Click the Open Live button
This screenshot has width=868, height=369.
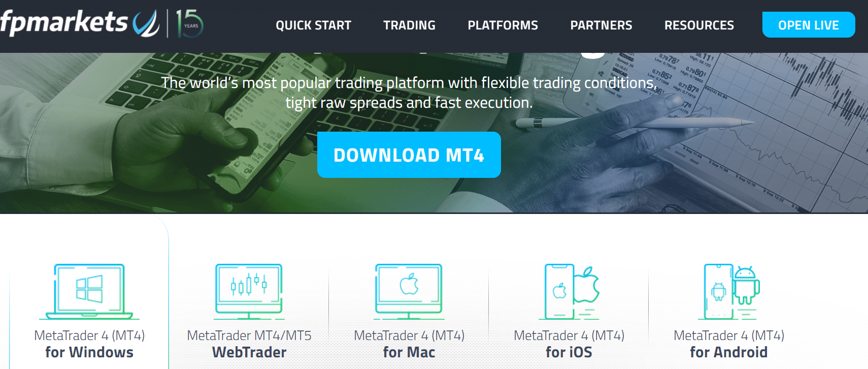click(809, 25)
